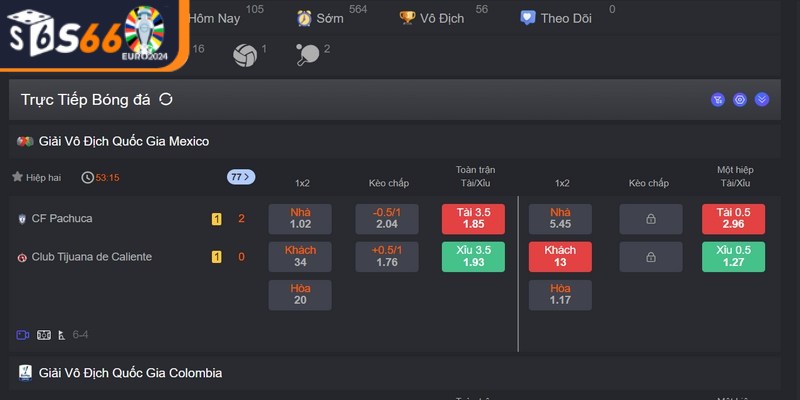Open the Theo Dõi tab
This screenshot has height=400, width=800.
557,18
